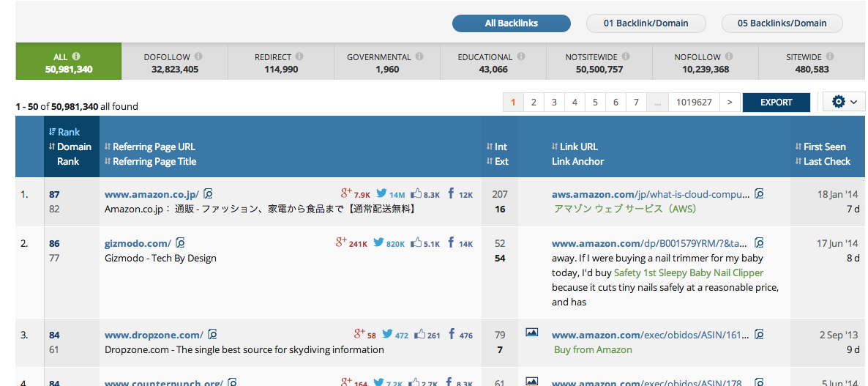Screen dimensions: 868x386
Task: Jump to last page 1019627
Action: (694, 102)
